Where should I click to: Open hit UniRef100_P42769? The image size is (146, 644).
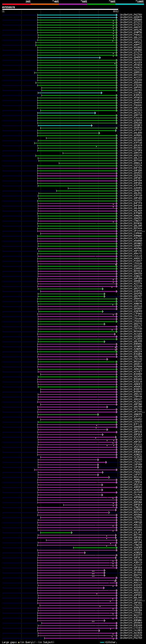point(131,638)
